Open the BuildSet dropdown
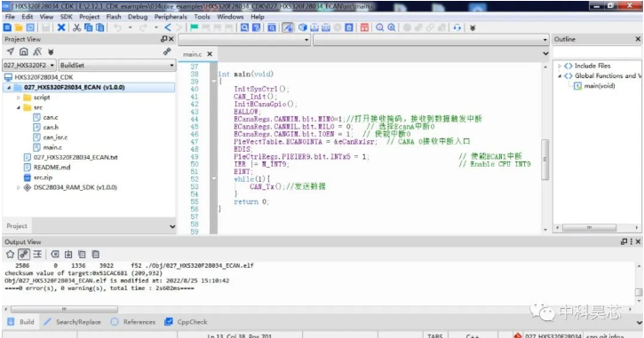 [117, 66]
